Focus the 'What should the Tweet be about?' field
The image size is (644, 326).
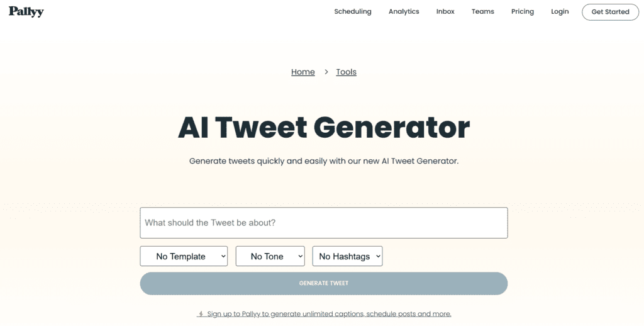click(x=324, y=223)
